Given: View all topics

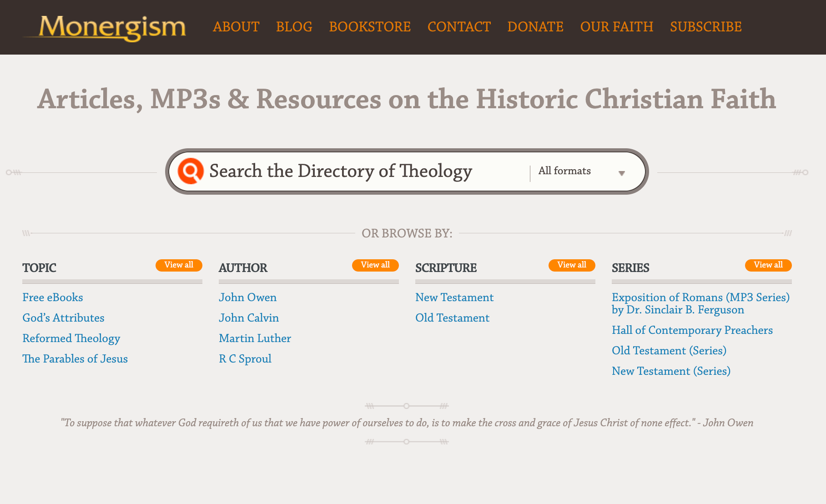Looking at the screenshot, I should 179,265.
